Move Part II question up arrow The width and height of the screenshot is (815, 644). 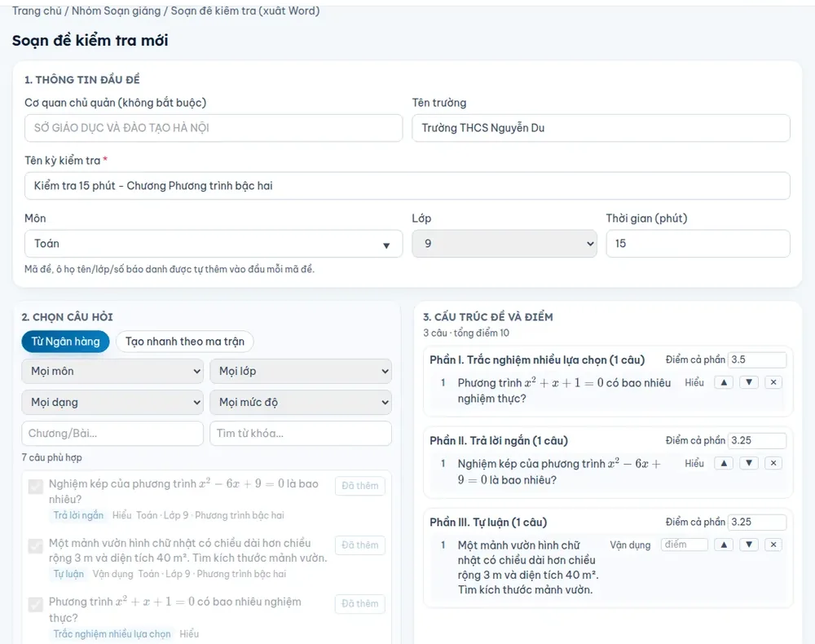tap(724, 463)
